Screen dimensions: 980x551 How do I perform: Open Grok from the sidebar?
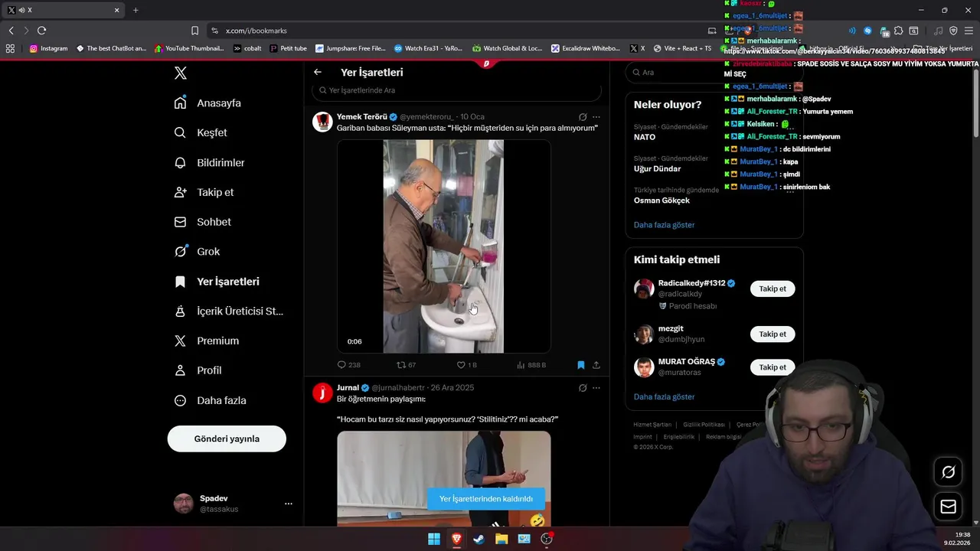[198, 251]
